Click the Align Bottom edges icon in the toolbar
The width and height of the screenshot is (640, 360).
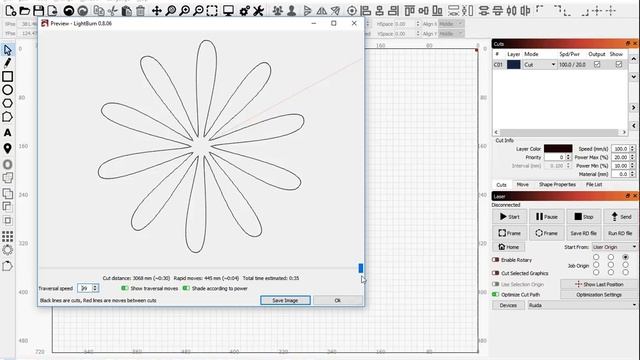(x=438, y=11)
